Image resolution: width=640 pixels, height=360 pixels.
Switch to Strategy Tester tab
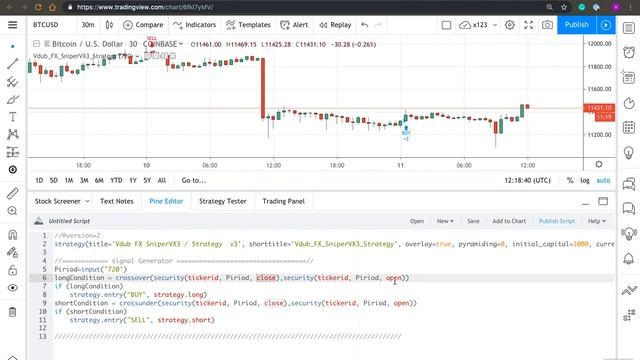click(222, 201)
